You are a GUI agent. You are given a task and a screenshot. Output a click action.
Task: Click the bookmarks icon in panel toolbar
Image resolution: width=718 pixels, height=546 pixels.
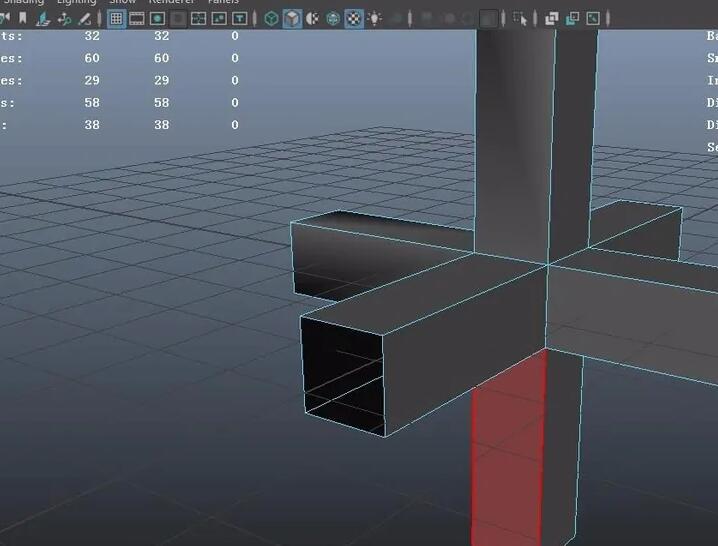pos(22,18)
